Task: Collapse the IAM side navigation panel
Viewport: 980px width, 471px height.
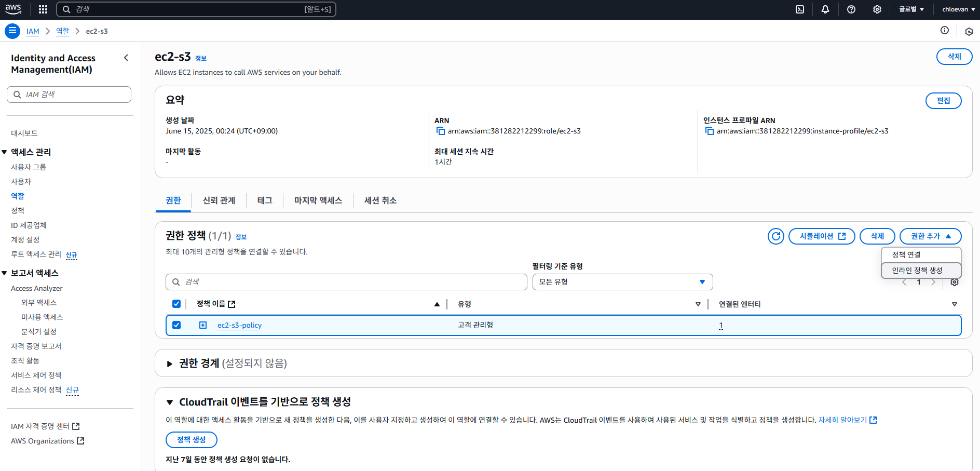Action: [x=126, y=58]
